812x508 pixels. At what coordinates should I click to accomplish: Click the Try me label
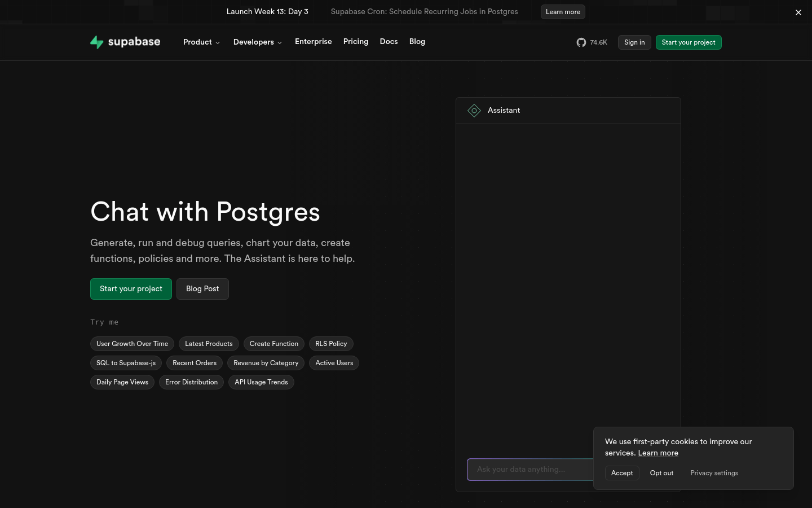pos(104,322)
